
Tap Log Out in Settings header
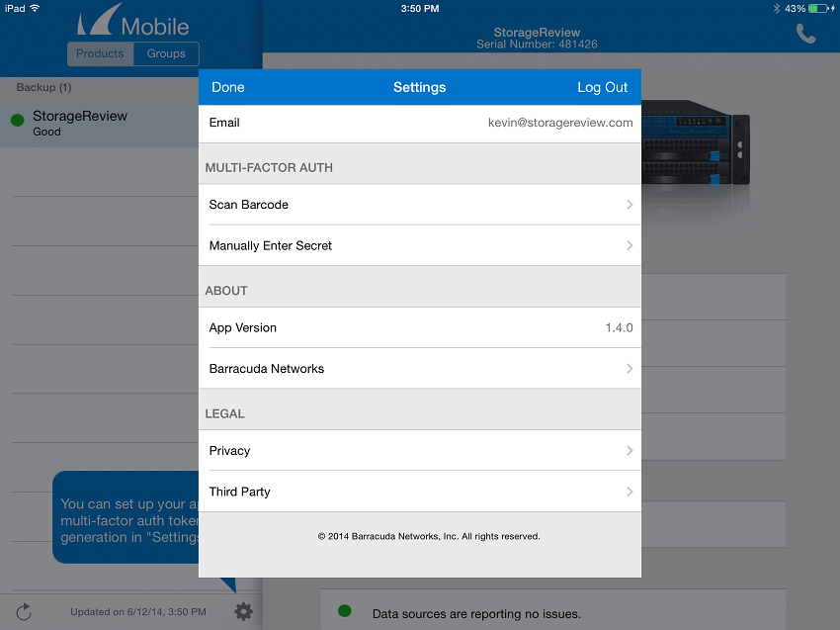[602, 87]
